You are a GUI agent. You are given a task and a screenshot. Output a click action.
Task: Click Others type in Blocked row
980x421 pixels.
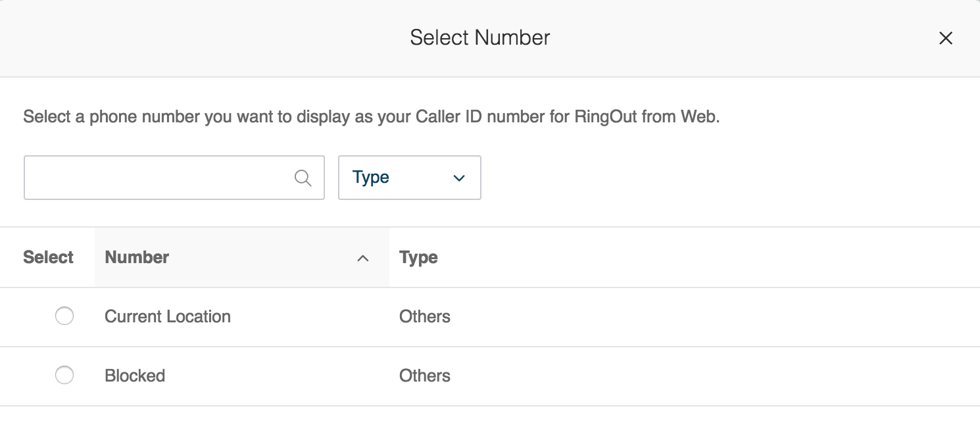pos(424,376)
